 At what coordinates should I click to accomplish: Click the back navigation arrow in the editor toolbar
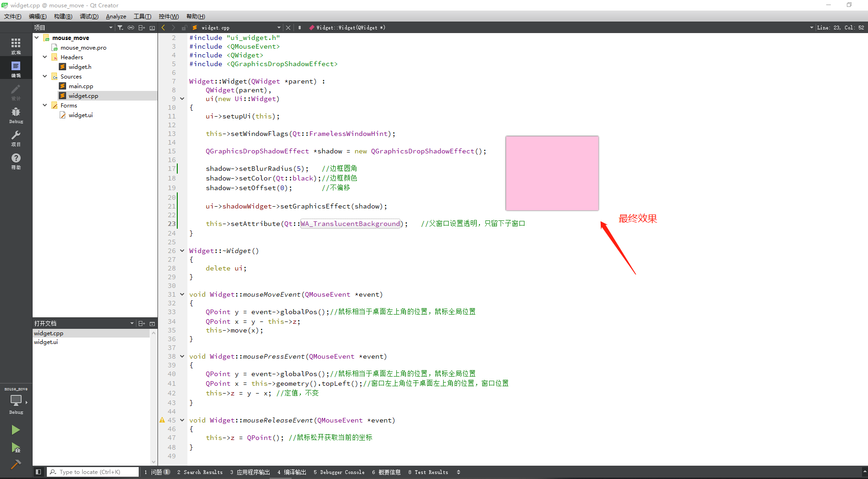point(163,27)
